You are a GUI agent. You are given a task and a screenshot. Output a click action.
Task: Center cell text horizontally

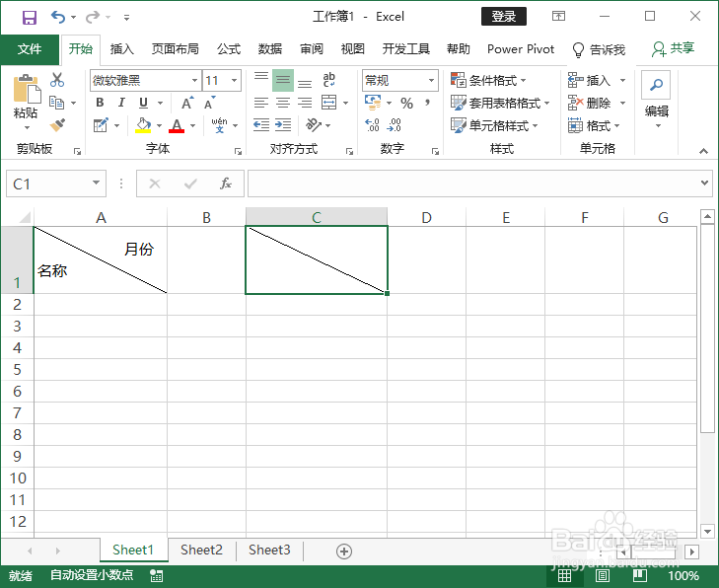point(283,103)
